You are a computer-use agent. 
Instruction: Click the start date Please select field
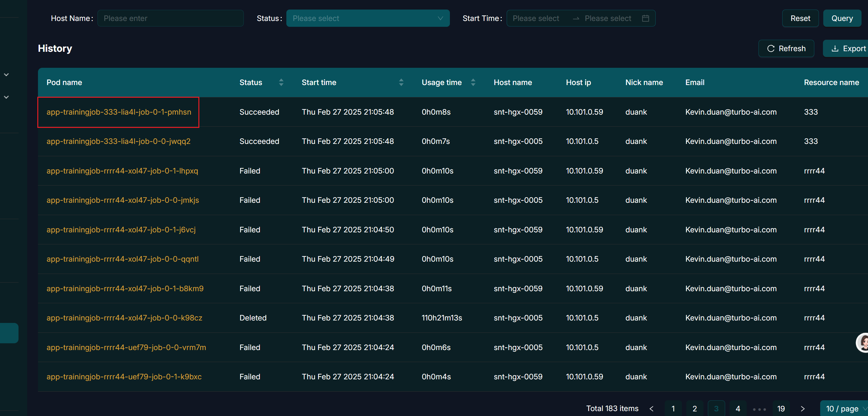coord(536,18)
